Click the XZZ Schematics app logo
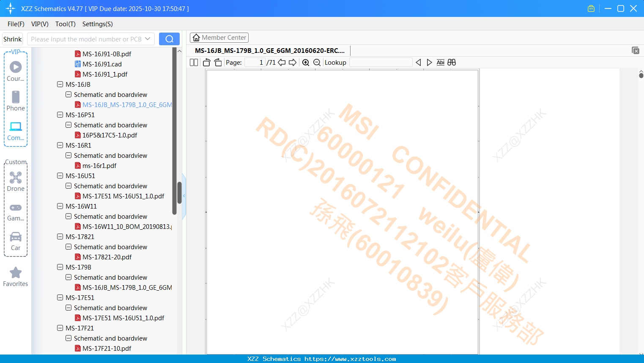Viewport: 644px width, 363px height. click(x=11, y=8)
